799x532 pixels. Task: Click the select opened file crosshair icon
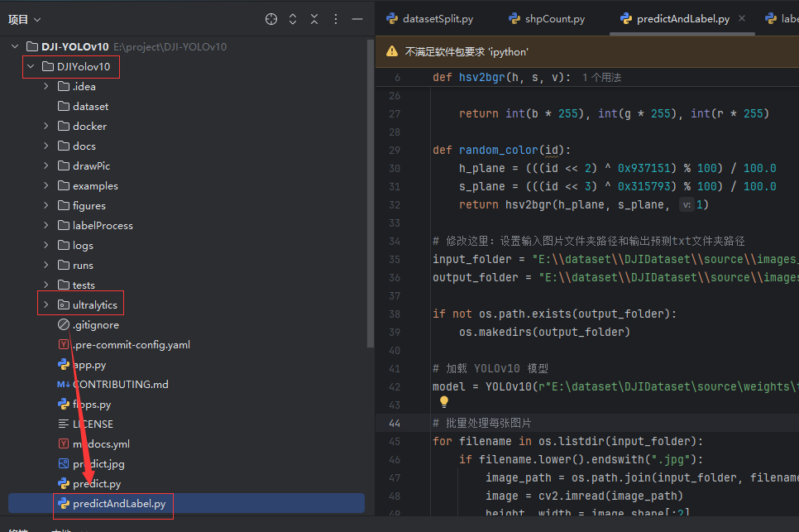click(271, 19)
